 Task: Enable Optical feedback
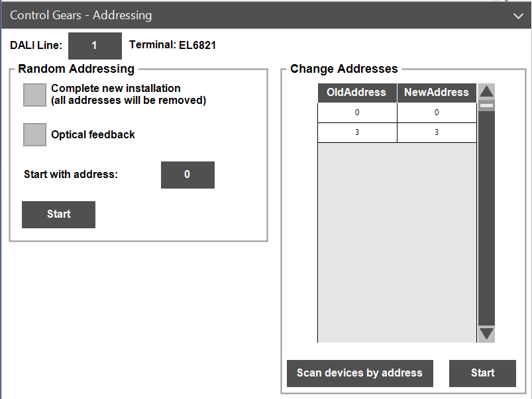(x=34, y=134)
